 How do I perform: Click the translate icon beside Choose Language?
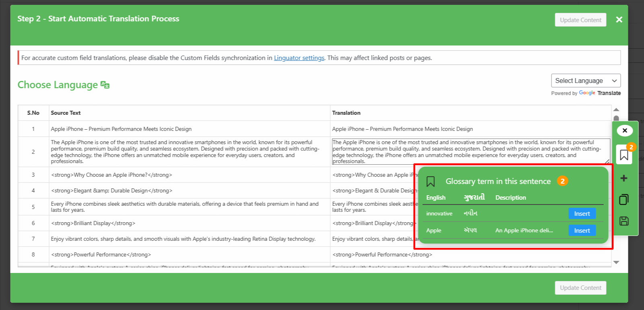pyautogui.click(x=105, y=85)
